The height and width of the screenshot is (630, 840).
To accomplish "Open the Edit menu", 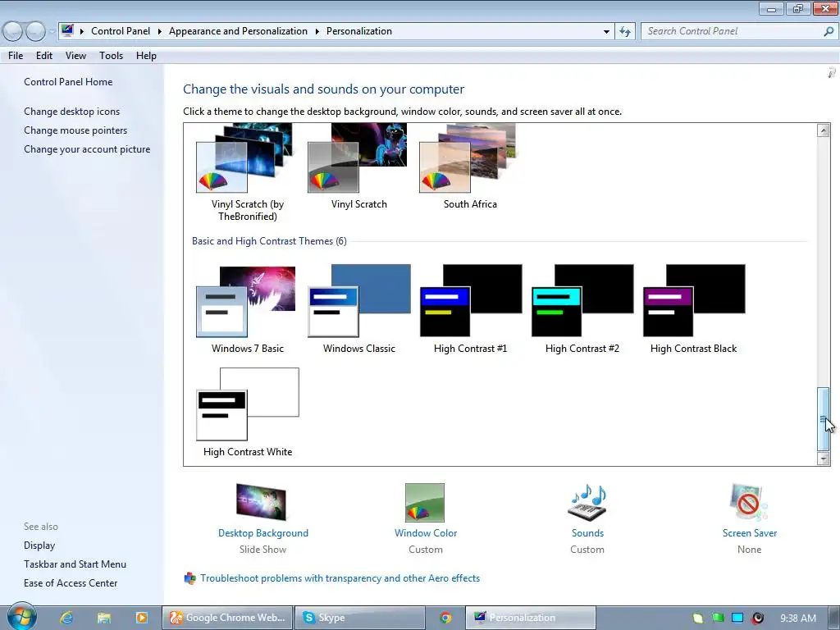I will (x=44, y=56).
